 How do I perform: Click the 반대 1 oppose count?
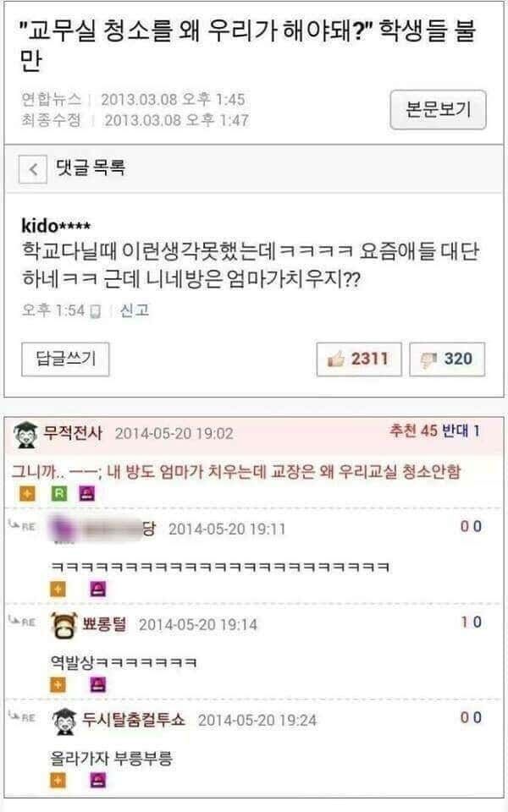click(461, 431)
